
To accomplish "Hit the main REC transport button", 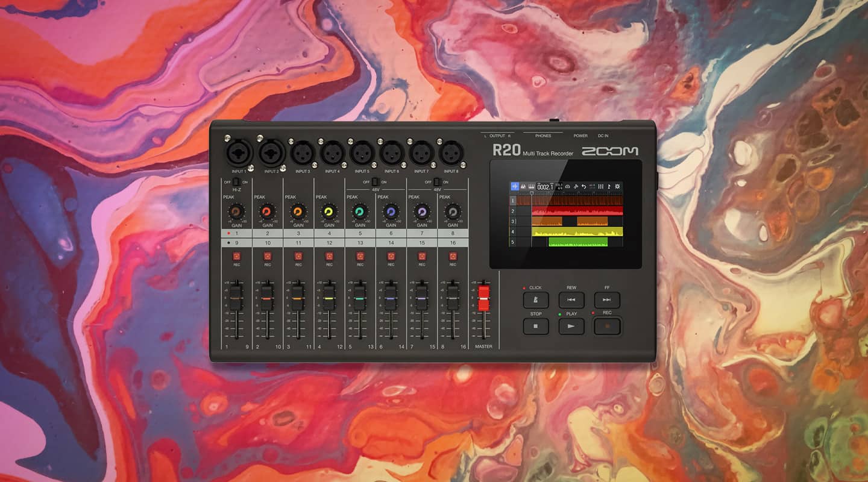I will pyautogui.click(x=607, y=326).
